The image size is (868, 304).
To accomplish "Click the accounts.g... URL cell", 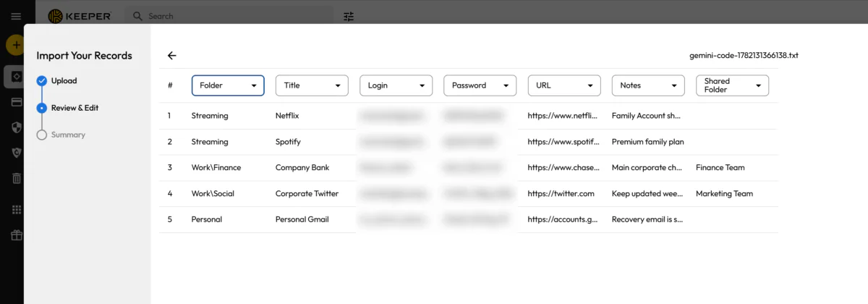I will tap(563, 219).
